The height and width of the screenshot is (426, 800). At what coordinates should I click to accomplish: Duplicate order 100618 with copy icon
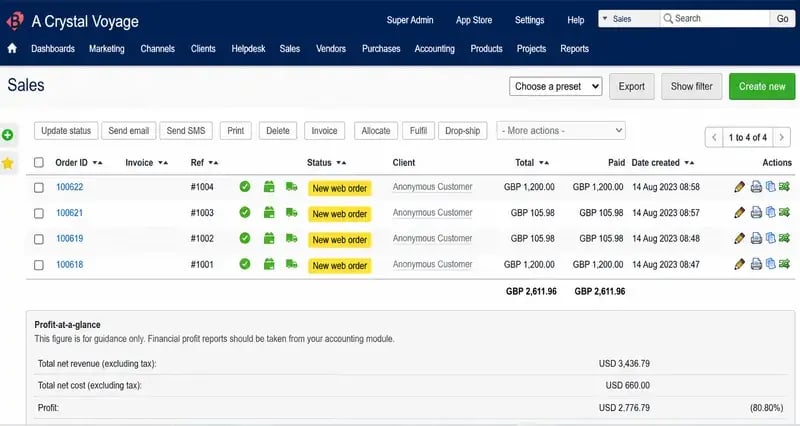(770, 264)
